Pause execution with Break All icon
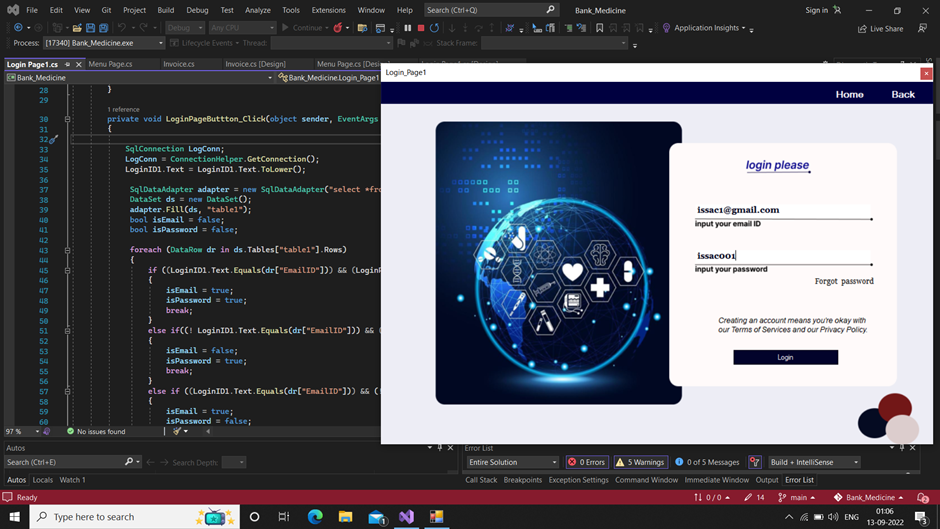 [408, 28]
